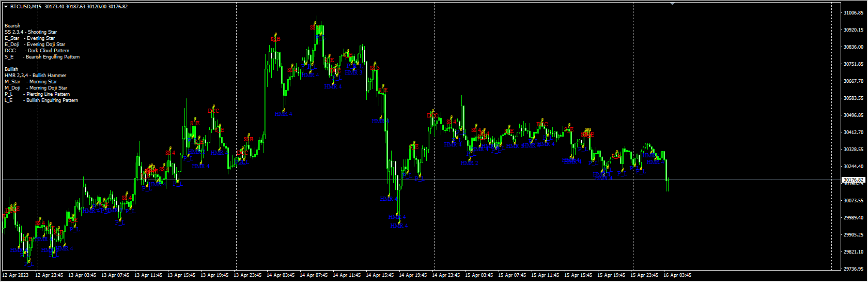The width and height of the screenshot is (868, 282).
Task: Click the high value 30187.63 in the header
Action: tap(75, 7)
